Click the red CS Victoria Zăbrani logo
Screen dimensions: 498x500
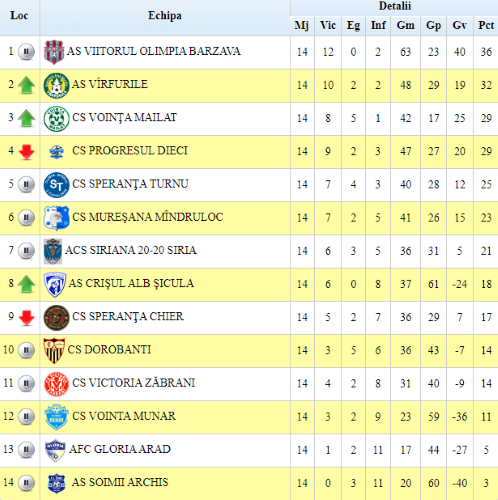(56, 384)
